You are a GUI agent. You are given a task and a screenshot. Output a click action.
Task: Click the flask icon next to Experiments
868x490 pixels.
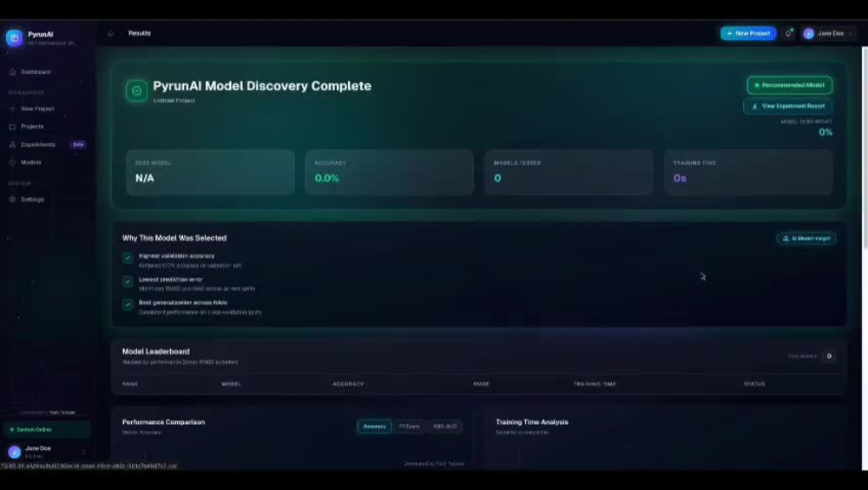click(13, 145)
